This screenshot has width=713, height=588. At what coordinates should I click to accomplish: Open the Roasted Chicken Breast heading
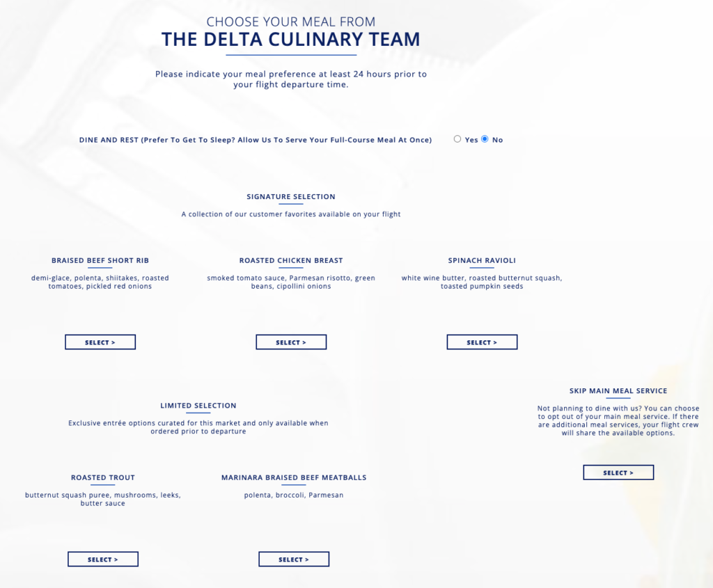pyautogui.click(x=291, y=260)
